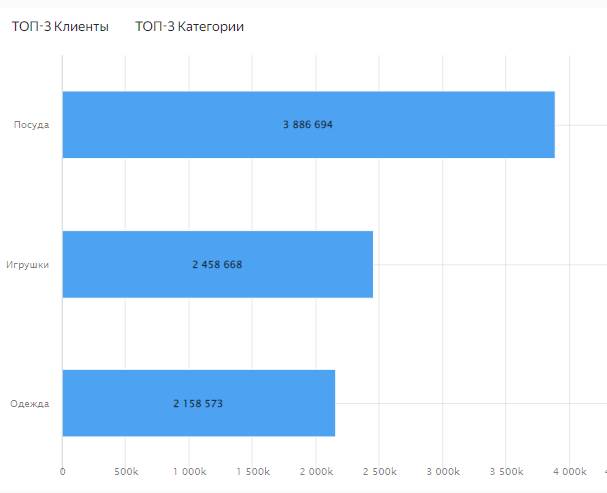Image resolution: width=607 pixels, height=493 pixels.
Task: Click the 3 886 694 value label
Action: [308, 125]
